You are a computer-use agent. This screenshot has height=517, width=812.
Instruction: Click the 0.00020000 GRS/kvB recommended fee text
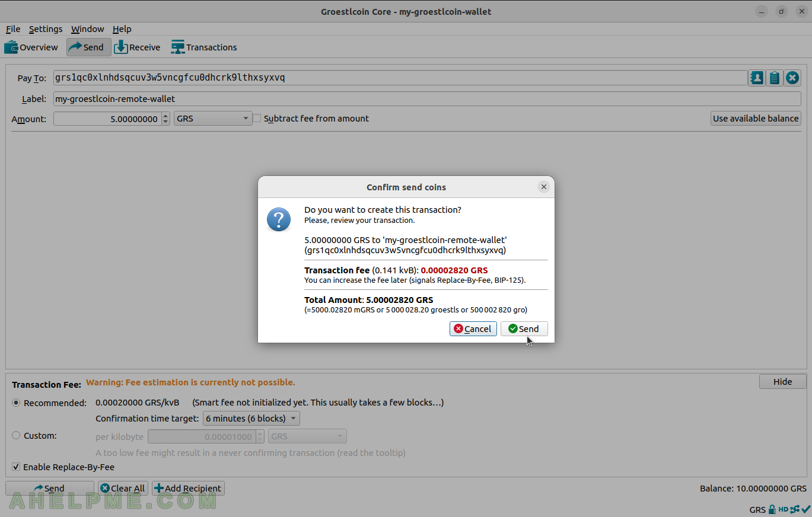pyautogui.click(x=138, y=403)
